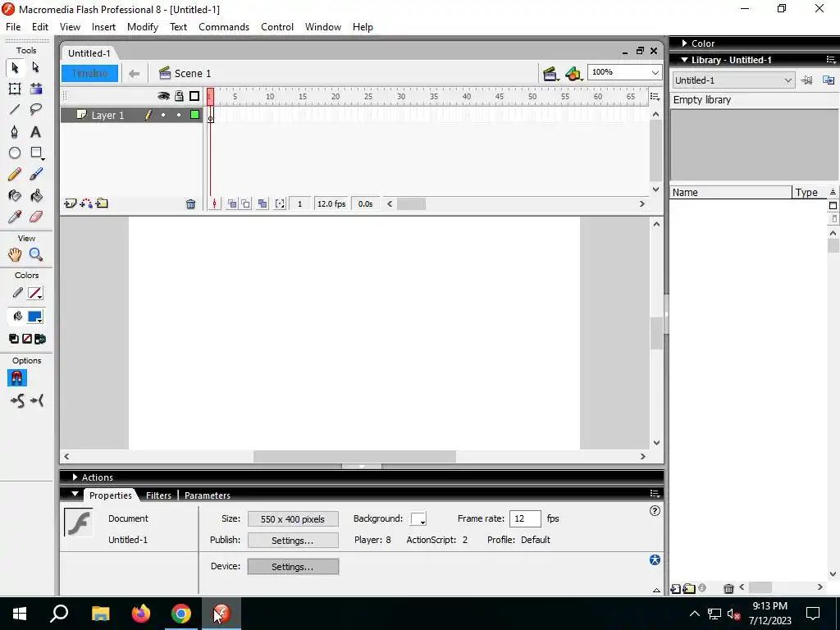Toggle show all layers as outlines
The width and height of the screenshot is (840, 630).
click(194, 96)
